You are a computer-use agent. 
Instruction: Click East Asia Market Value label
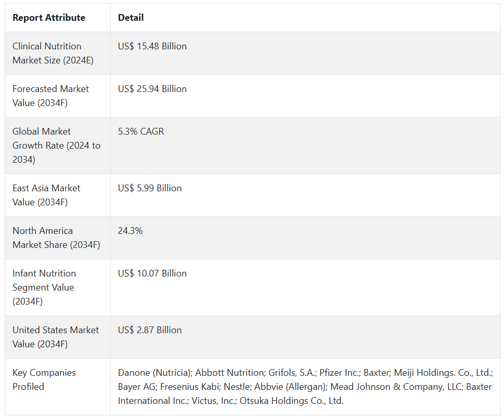46,195
